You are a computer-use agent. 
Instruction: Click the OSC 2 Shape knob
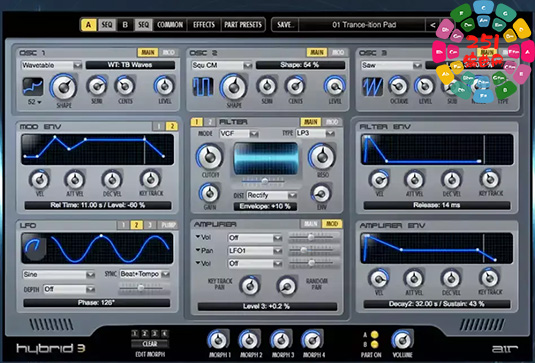234,87
